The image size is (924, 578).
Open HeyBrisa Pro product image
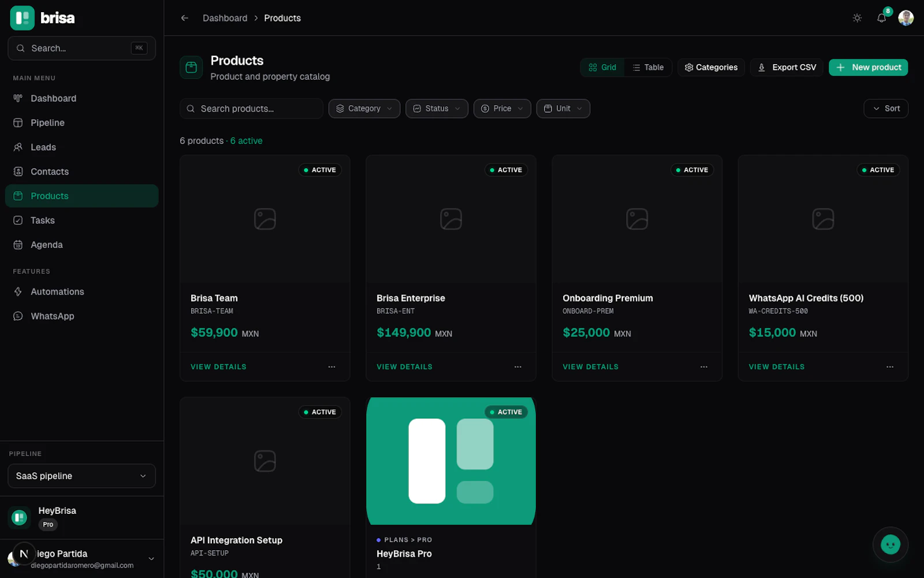451,461
